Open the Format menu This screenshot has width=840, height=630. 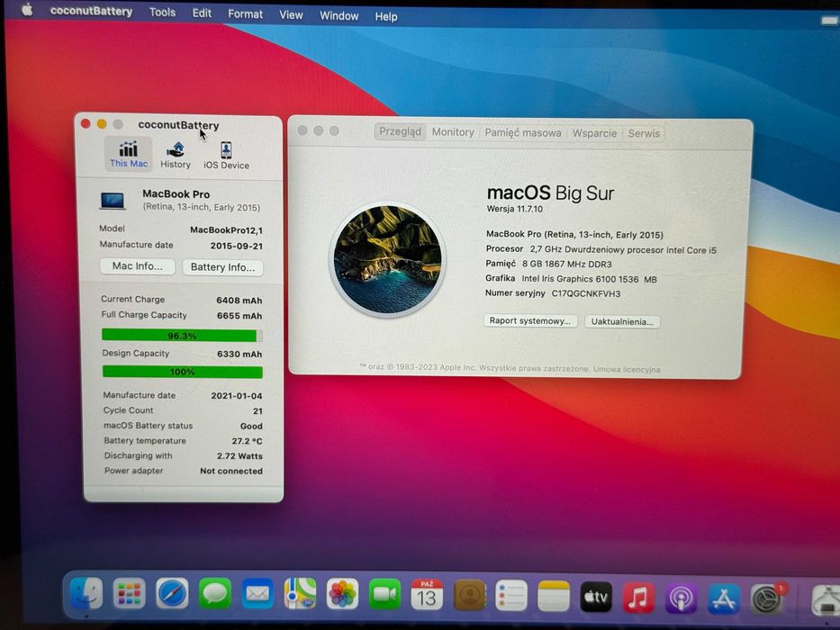tap(246, 13)
